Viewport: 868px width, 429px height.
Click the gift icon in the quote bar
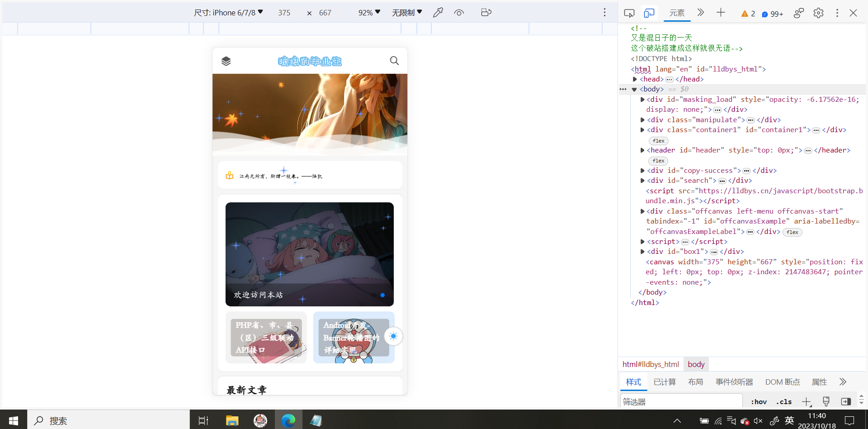pos(230,176)
